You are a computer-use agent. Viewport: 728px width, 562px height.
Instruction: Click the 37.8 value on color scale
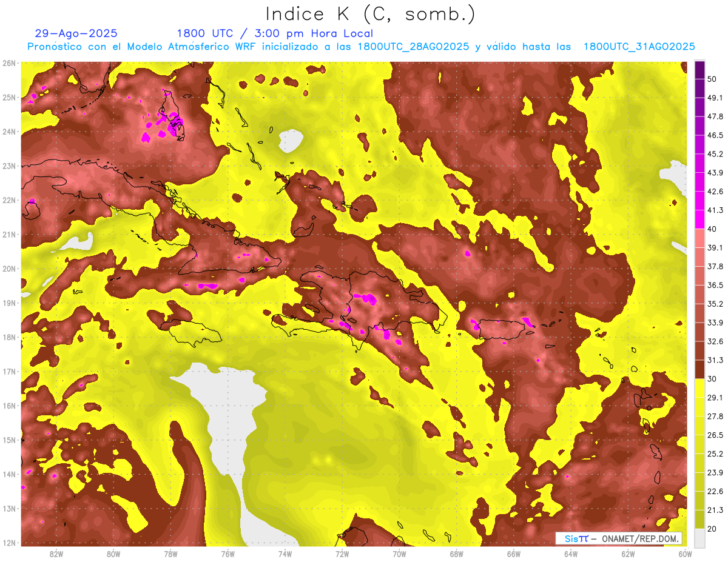[x=715, y=266]
